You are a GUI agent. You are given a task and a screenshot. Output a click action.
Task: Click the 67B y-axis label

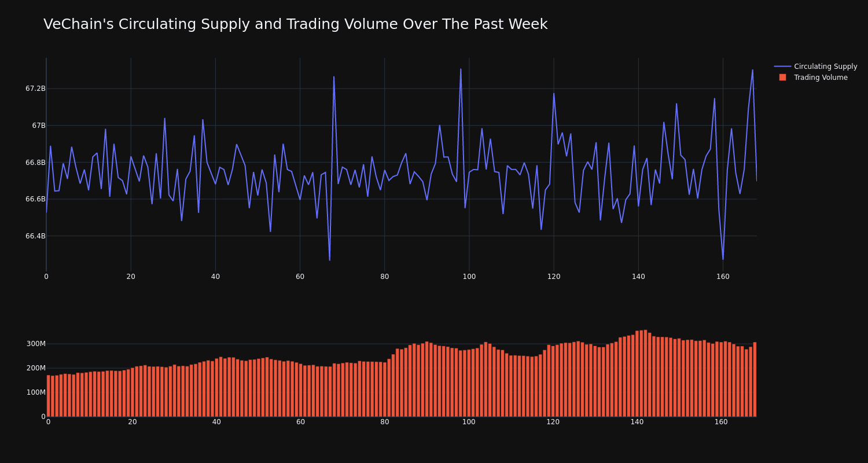(x=38, y=126)
